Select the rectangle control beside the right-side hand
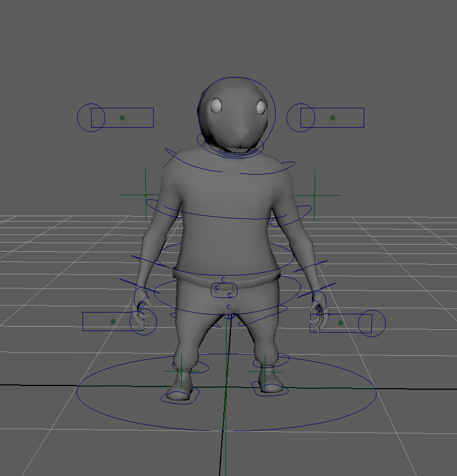457x476 pixels. point(340,323)
